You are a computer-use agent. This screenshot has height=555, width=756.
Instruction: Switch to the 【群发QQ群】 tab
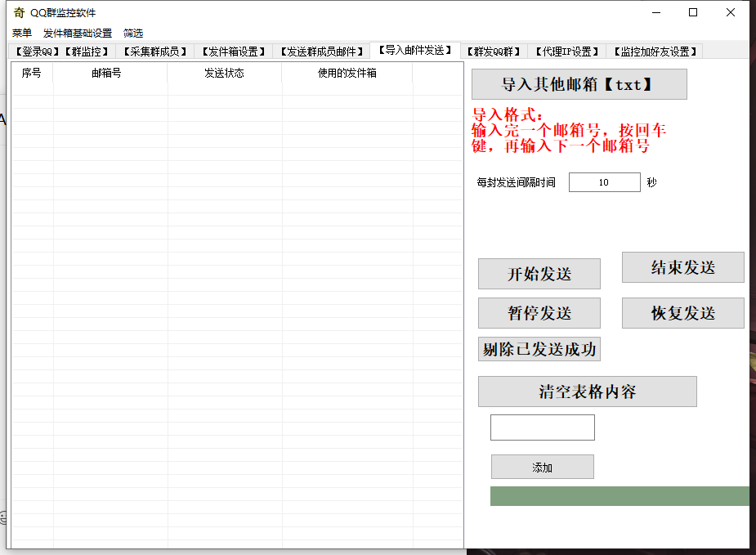point(494,51)
